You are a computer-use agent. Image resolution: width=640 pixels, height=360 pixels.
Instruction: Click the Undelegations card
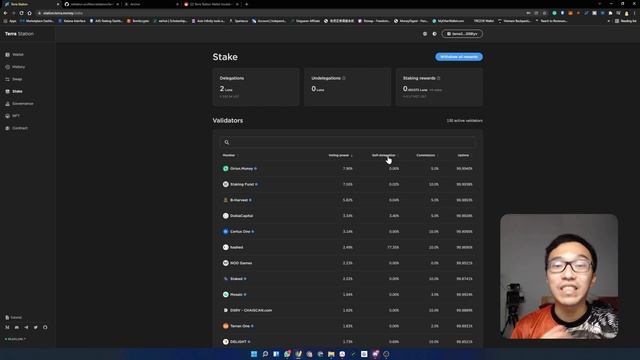[347, 87]
